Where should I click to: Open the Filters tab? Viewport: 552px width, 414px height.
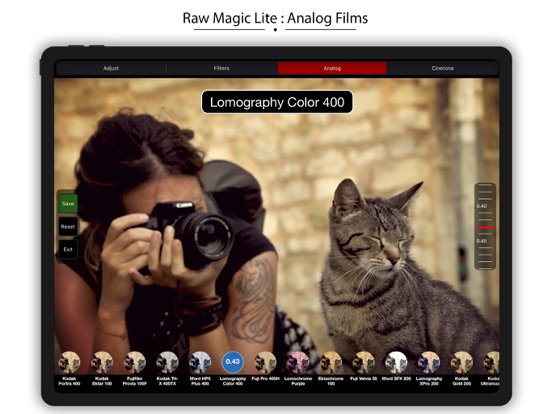pos(221,68)
